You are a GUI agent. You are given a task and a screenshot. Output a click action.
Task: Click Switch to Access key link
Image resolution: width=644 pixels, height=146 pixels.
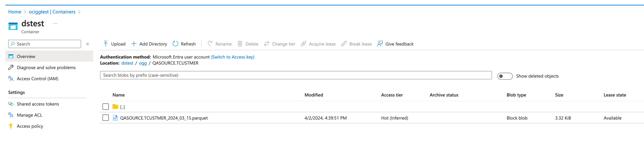233,57
